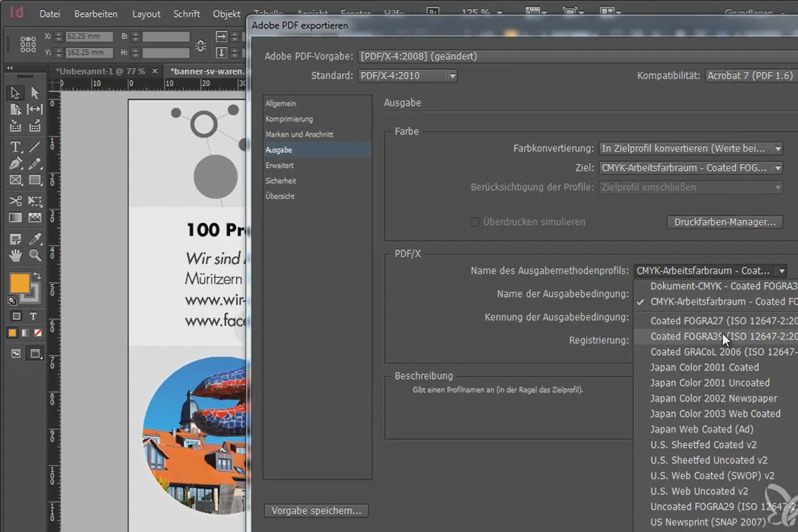Click Druckfarben-Manager button
Screen dimensions: 798x532
pos(725,222)
